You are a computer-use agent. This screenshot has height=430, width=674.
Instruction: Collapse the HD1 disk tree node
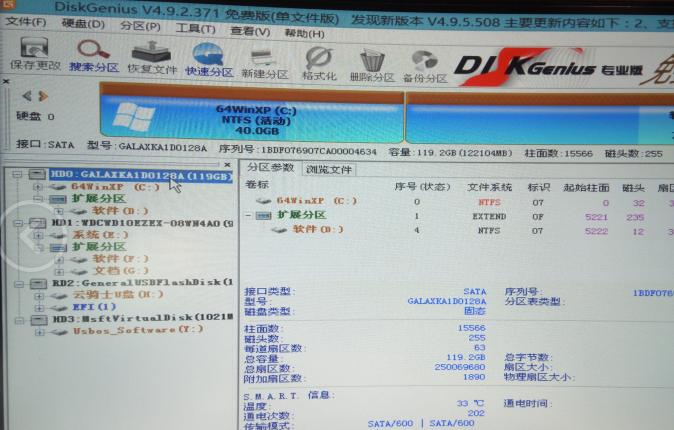pos(18,223)
